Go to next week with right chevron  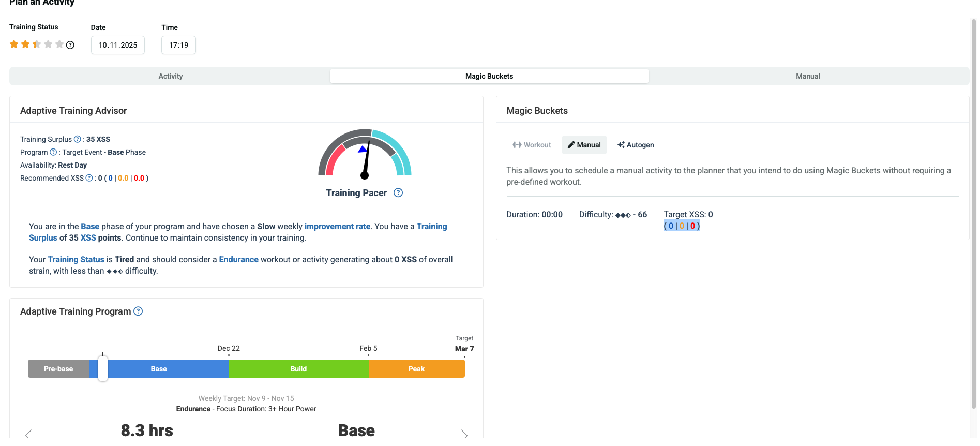coord(464,434)
